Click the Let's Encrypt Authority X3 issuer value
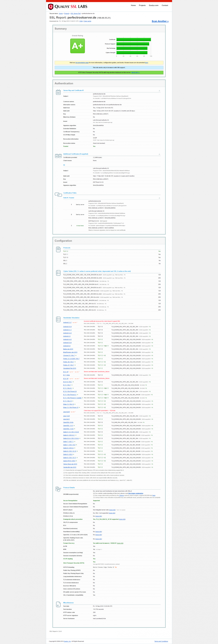This screenshot has width=218, height=644. click(x=101, y=120)
